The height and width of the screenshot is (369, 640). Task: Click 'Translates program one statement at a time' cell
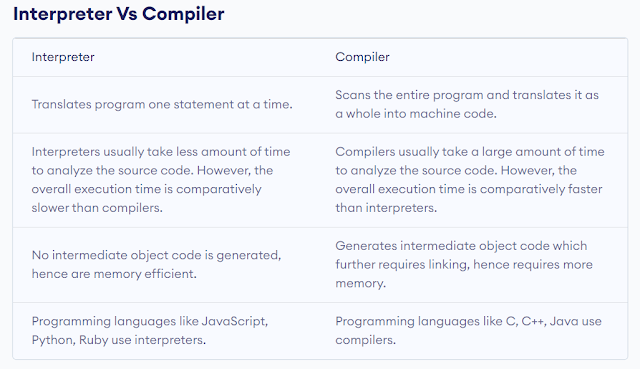pos(162,104)
